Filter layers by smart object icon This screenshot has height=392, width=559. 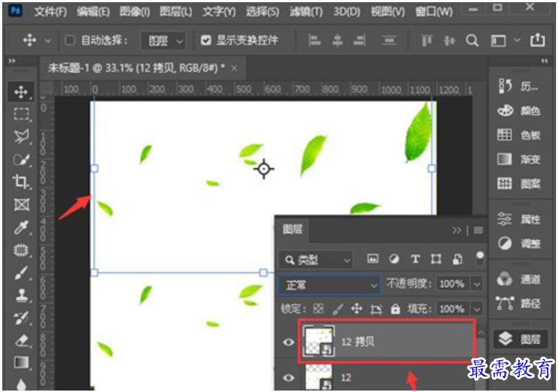point(457,259)
